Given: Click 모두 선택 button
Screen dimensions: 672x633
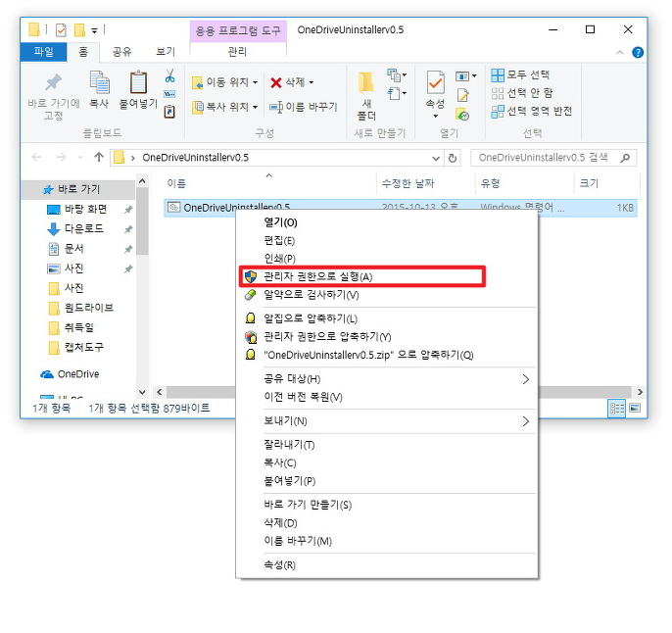Looking at the screenshot, I should (x=520, y=75).
